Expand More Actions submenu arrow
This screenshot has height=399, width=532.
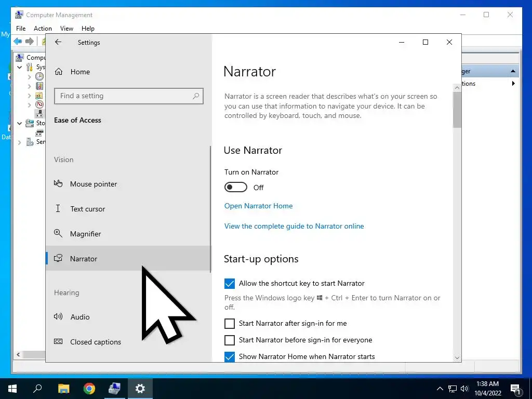click(x=513, y=84)
